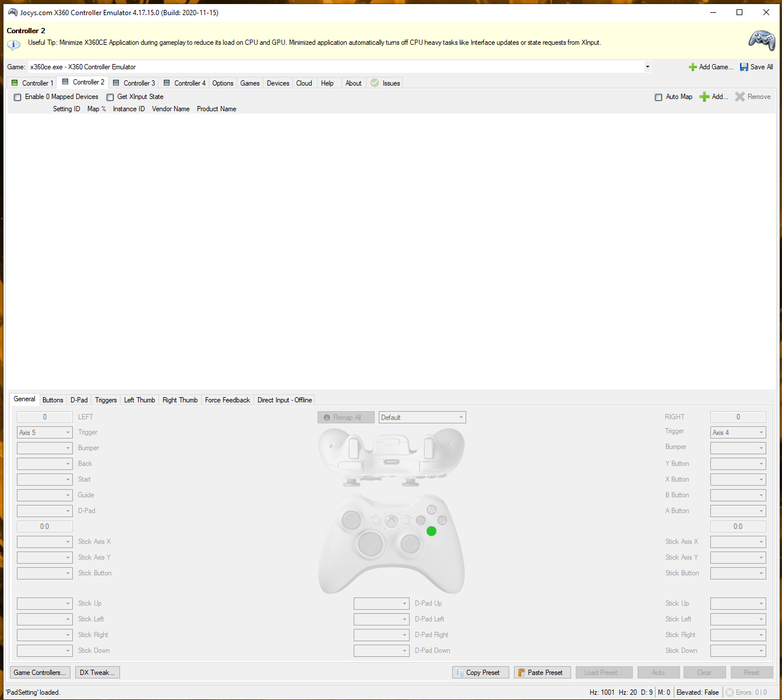Open the About tab
Viewport: 782px width, 700px height.
click(353, 83)
